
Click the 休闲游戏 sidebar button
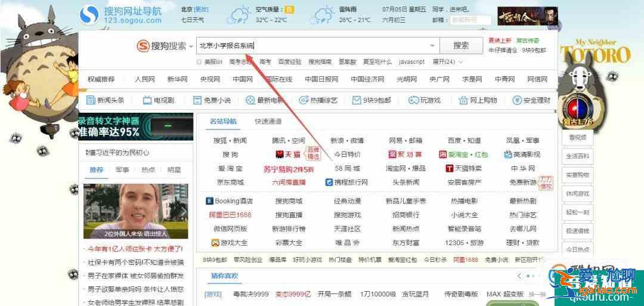[578, 193]
